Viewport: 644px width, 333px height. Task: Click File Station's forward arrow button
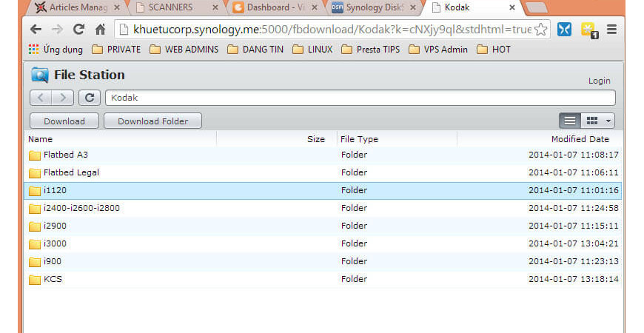(63, 98)
